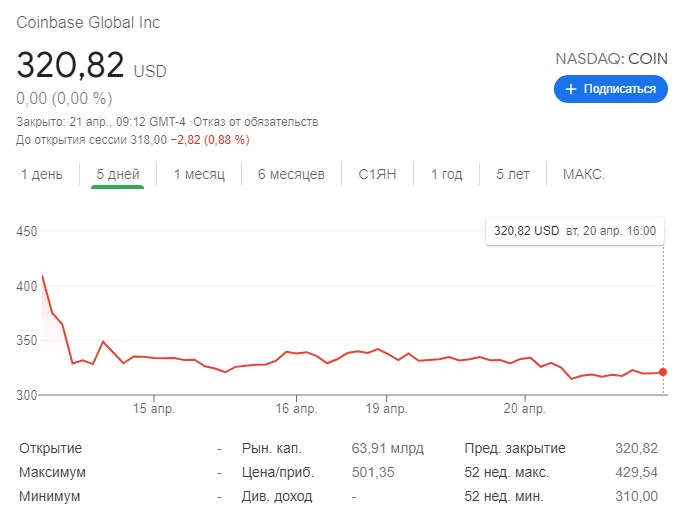This screenshot has height=524, width=678.
Task: Switch chart to 1 день range
Action: pos(42,174)
